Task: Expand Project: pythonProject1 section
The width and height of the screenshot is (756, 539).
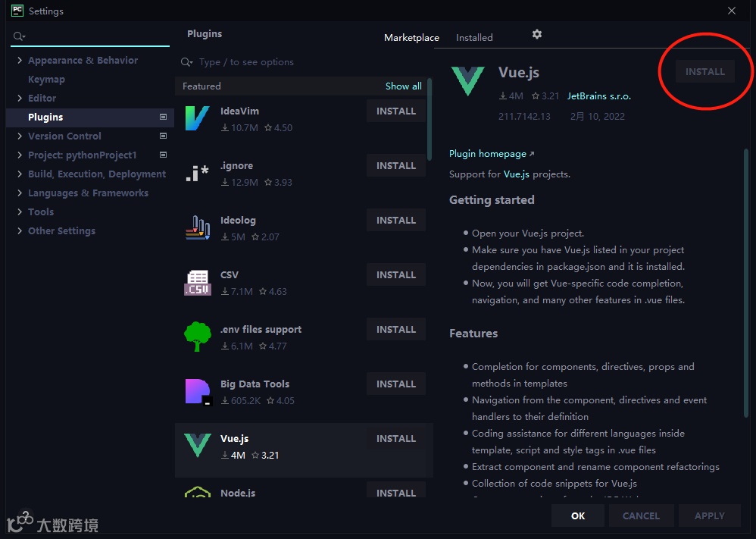Action: (x=19, y=155)
